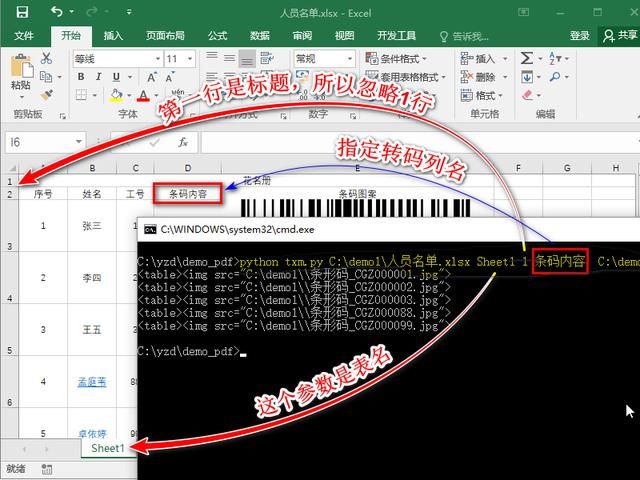
Task: Open the font name 等线 dropdown
Action: (158, 59)
